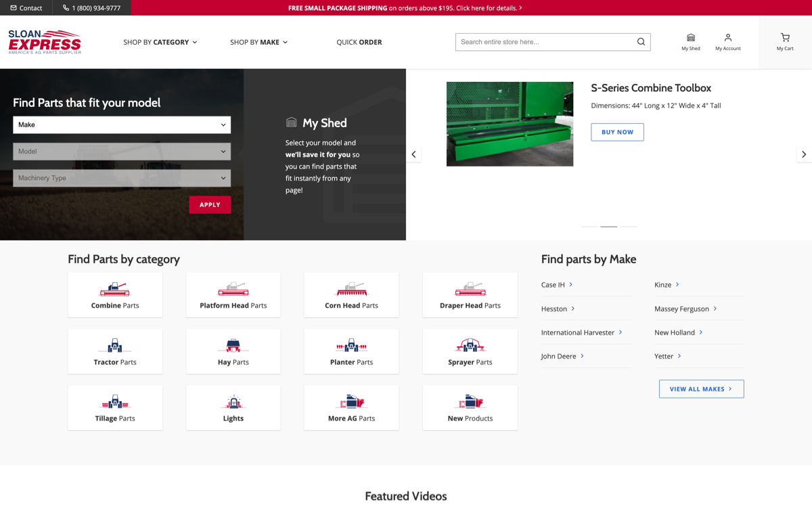Viewport: 812px width, 506px height.
Task: Call the (800) 934-9777 phone link
Action: 91,8
